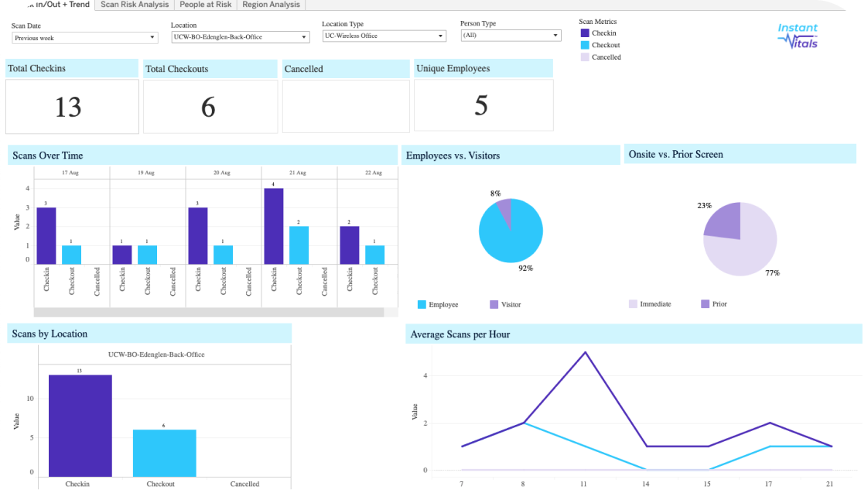This screenshot has width=868, height=493.
Task: Click the 17 Aug column header
Action: [x=70, y=173]
